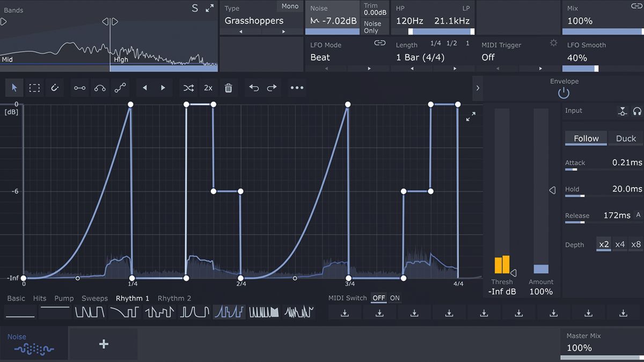Select the arrow edit tool

pyautogui.click(x=14, y=87)
